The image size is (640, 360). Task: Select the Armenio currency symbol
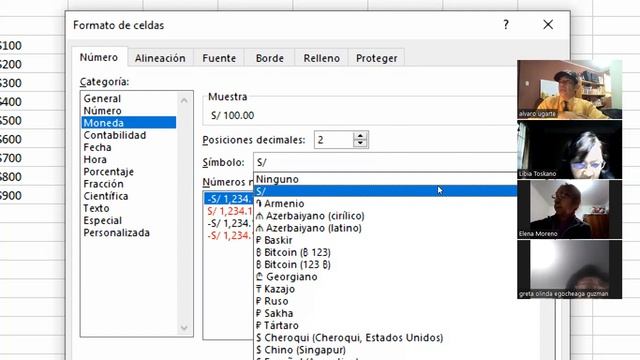(385, 204)
